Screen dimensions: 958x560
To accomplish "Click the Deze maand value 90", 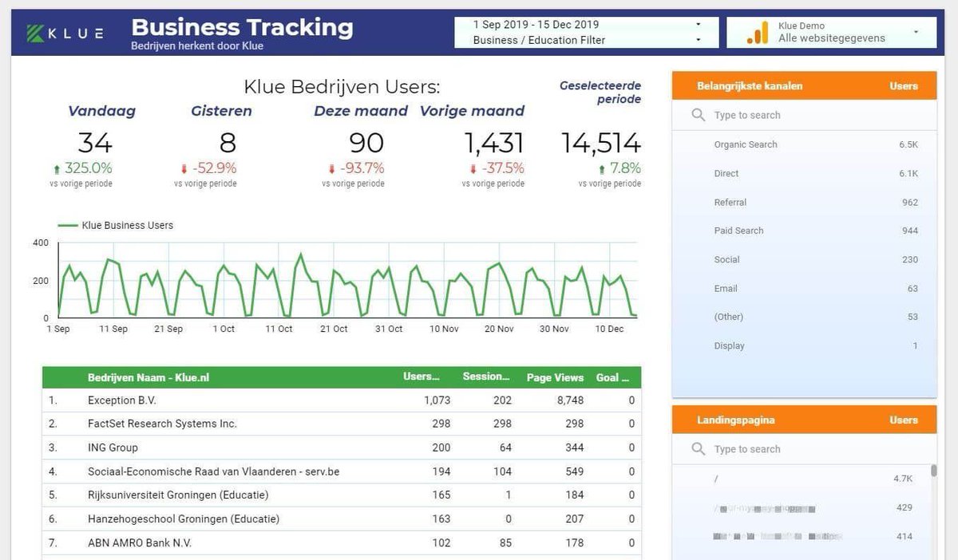I will point(366,144).
